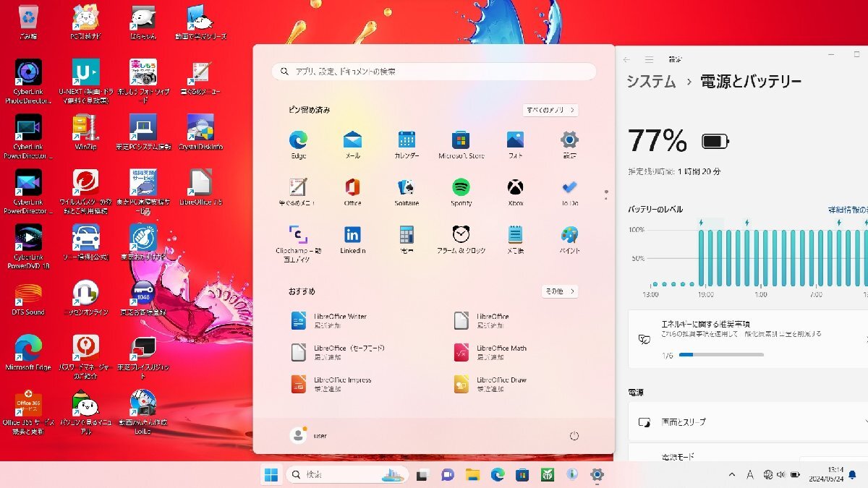Click the Start menu search field
Viewport: 868px width, 488px height.
[x=434, y=72]
